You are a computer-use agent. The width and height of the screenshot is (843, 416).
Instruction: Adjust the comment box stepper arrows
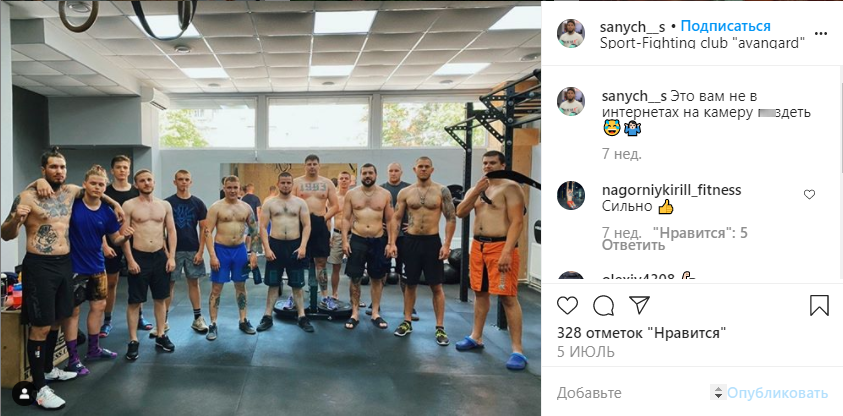point(717,392)
